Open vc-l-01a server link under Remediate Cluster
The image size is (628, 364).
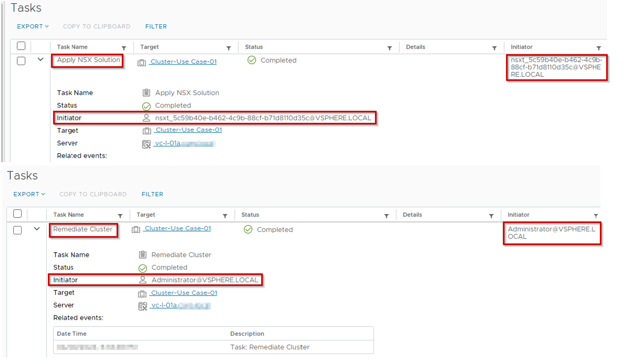point(164,305)
